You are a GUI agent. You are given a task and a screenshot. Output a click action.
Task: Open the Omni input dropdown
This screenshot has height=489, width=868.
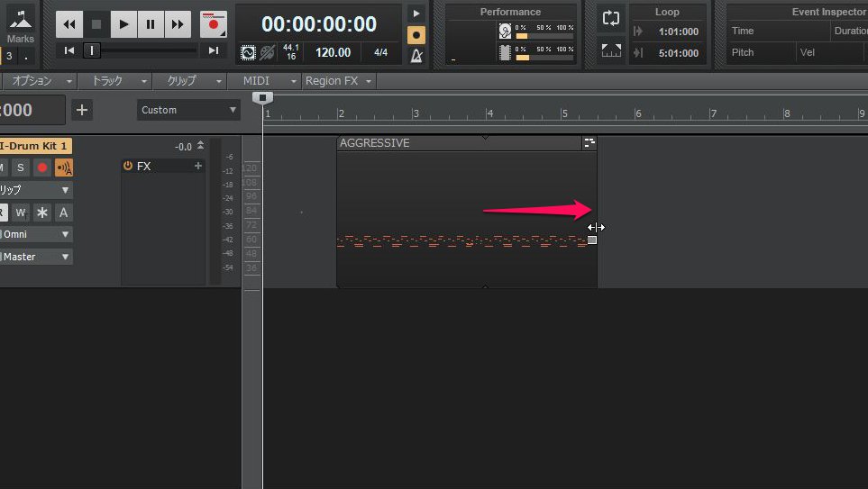coord(36,234)
